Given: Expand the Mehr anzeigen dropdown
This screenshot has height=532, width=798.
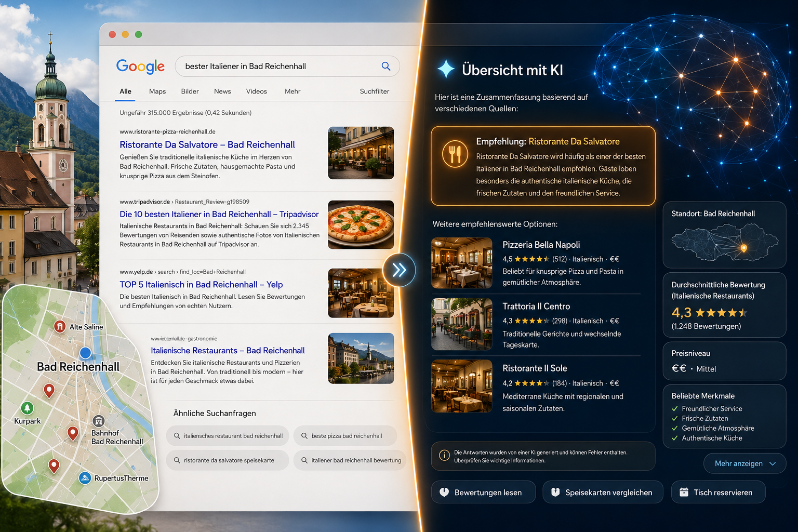Looking at the screenshot, I should pyautogui.click(x=745, y=463).
